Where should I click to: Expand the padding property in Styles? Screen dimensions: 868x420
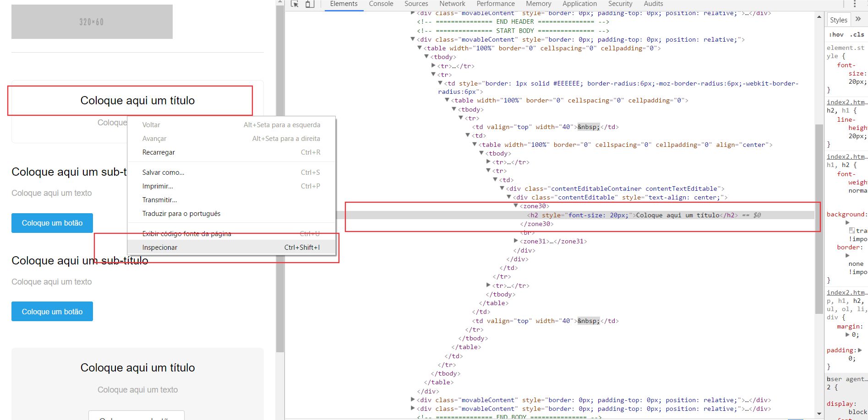860,350
